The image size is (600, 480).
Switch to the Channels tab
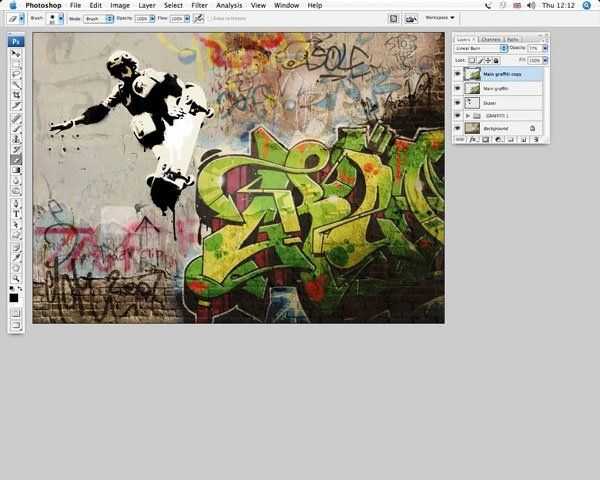coord(491,39)
